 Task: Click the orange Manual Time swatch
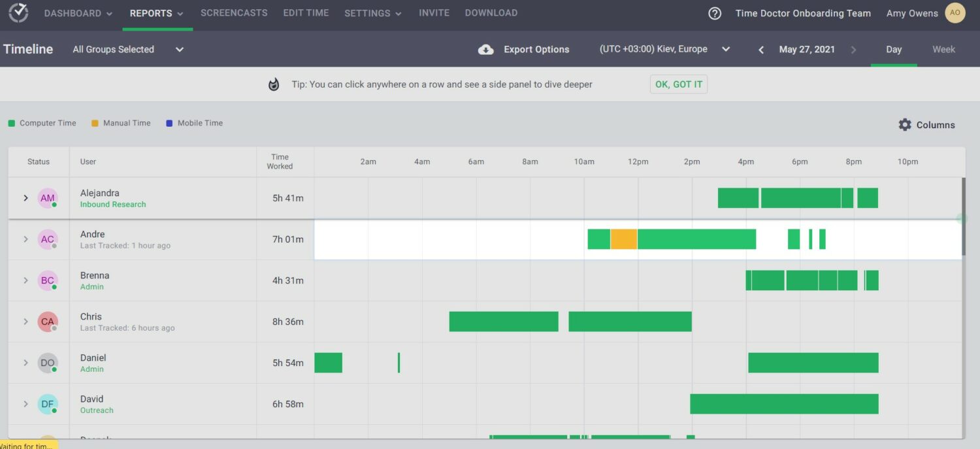pyautogui.click(x=93, y=123)
